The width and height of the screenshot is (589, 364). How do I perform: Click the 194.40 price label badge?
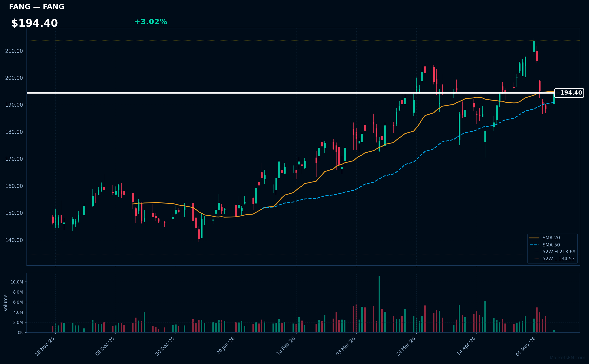click(x=569, y=93)
